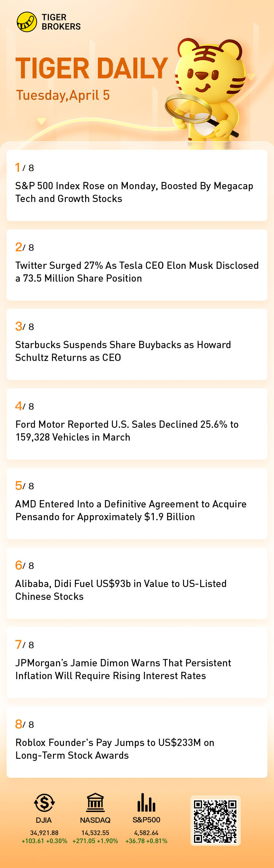Click the NASDAQ 14,532.55 index value
The width and height of the screenshot is (274, 868).
tap(95, 833)
